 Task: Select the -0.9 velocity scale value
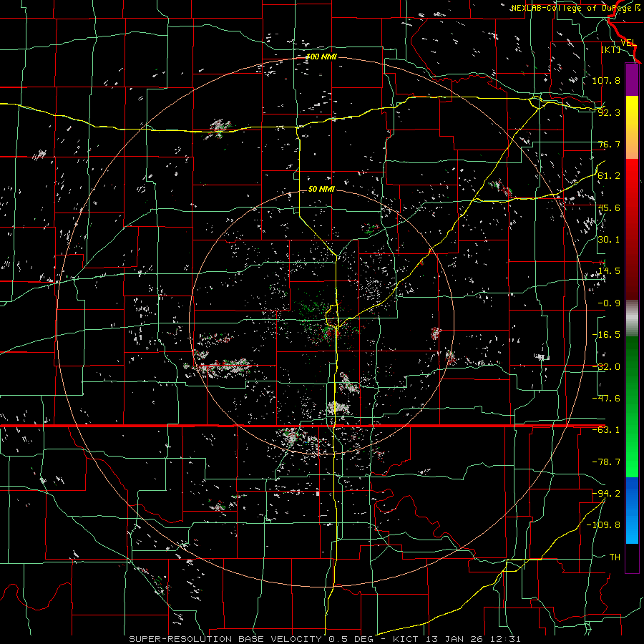point(609,303)
